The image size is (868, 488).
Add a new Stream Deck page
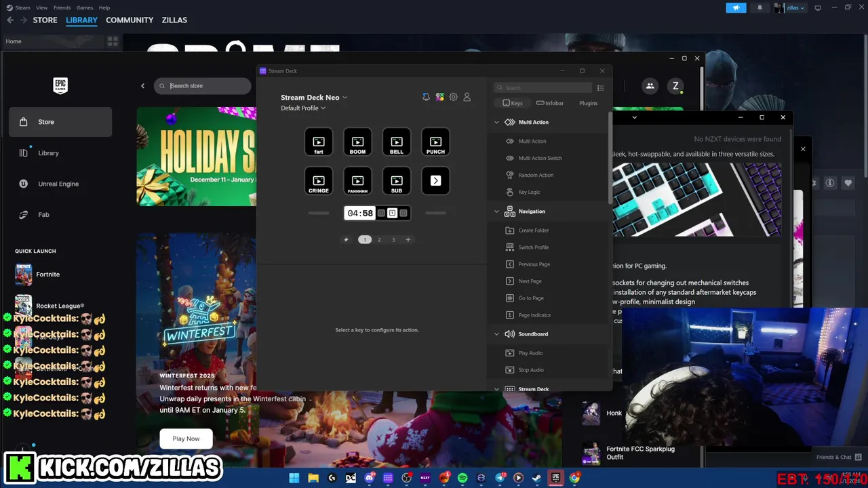[408, 239]
